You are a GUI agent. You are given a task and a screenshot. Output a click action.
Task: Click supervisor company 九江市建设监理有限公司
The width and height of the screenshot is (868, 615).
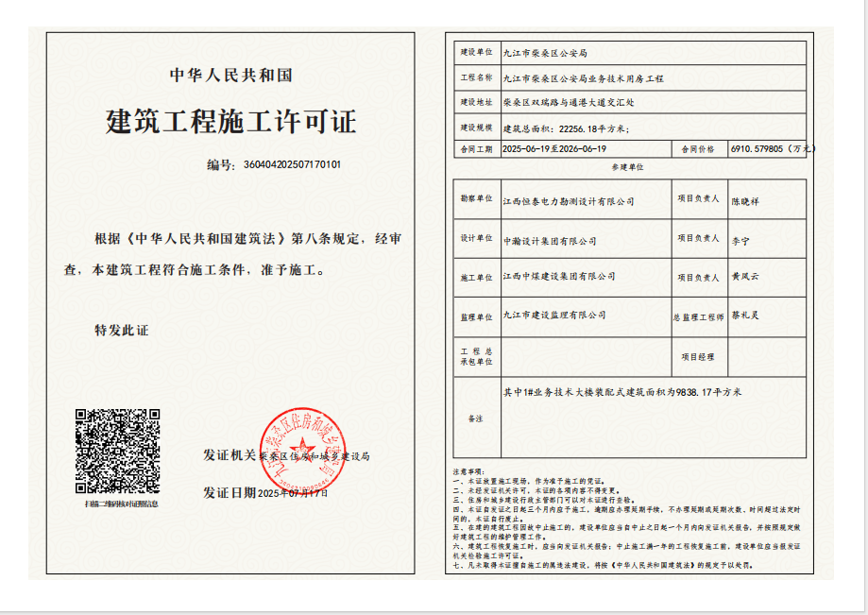[x=554, y=315]
